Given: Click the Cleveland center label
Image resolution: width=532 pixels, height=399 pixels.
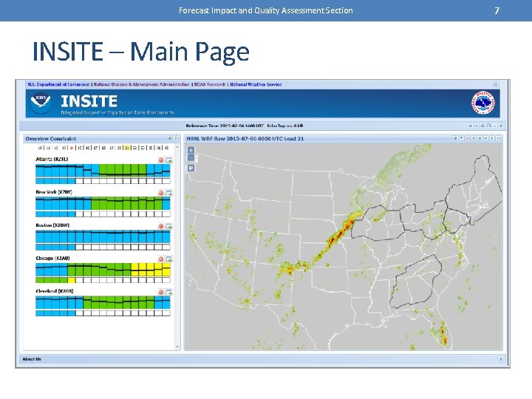Looking at the screenshot, I should [x=54, y=291].
